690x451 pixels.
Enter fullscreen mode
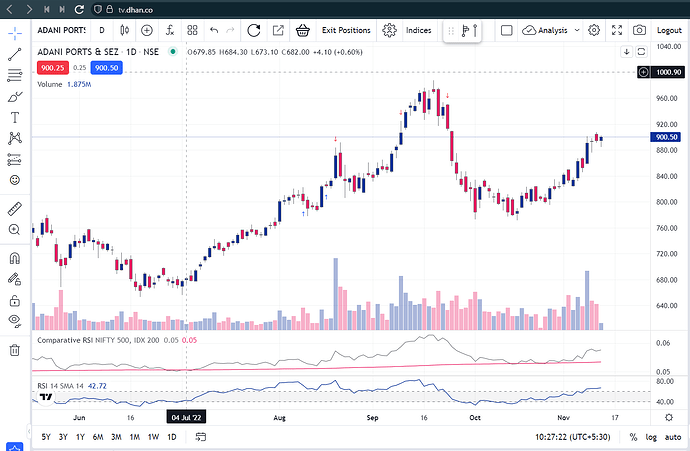pyautogui.click(x=617, y=30)
